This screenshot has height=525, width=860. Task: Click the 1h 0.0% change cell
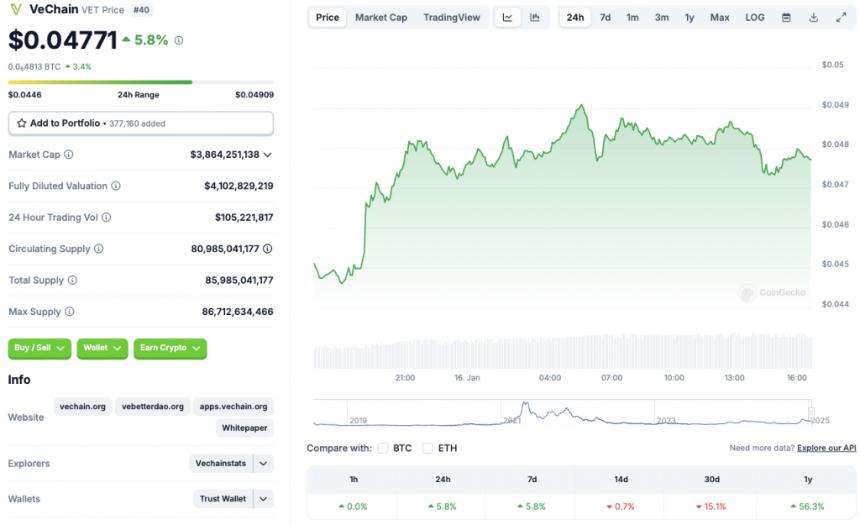353,506
